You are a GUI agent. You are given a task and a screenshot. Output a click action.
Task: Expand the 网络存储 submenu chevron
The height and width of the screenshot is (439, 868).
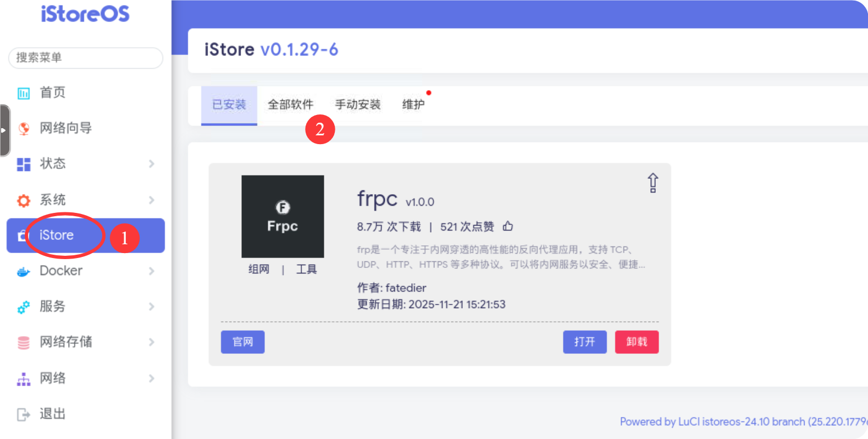coord(152,342)
